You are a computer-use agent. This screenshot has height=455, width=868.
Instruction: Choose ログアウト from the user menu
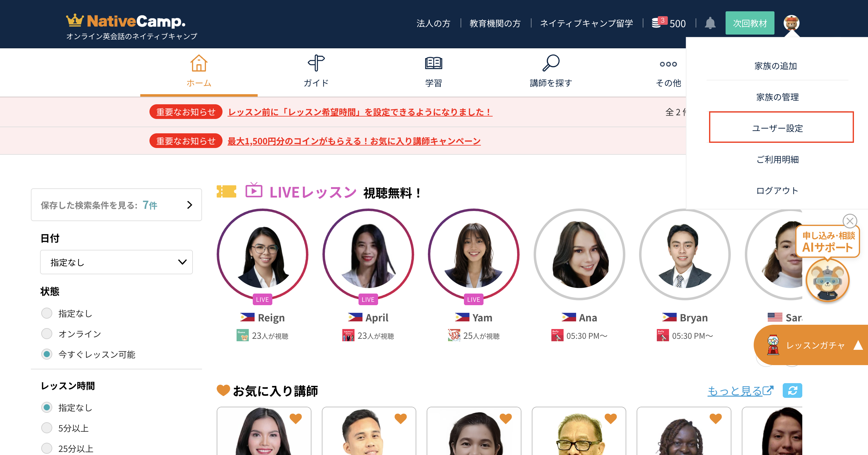click(x=777, y=191)
